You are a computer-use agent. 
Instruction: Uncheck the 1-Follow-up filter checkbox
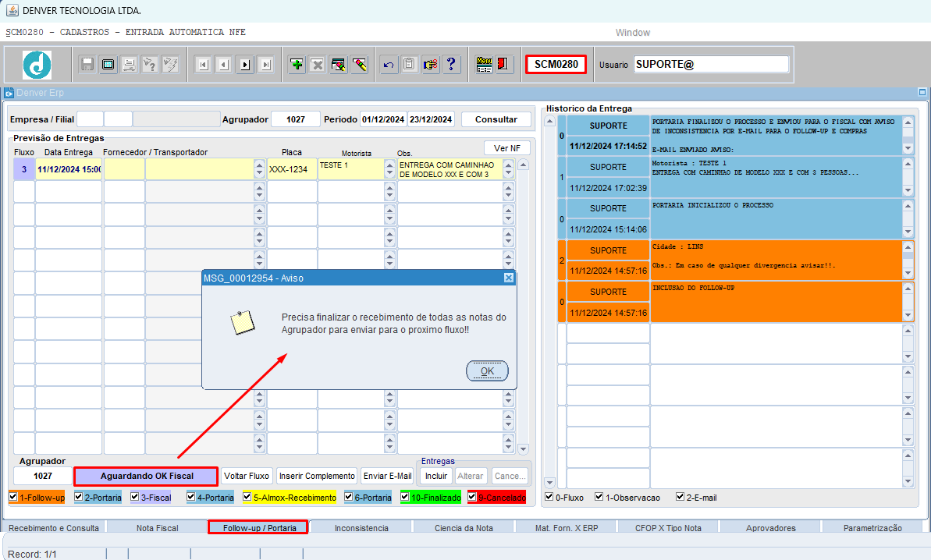(14, 497)
